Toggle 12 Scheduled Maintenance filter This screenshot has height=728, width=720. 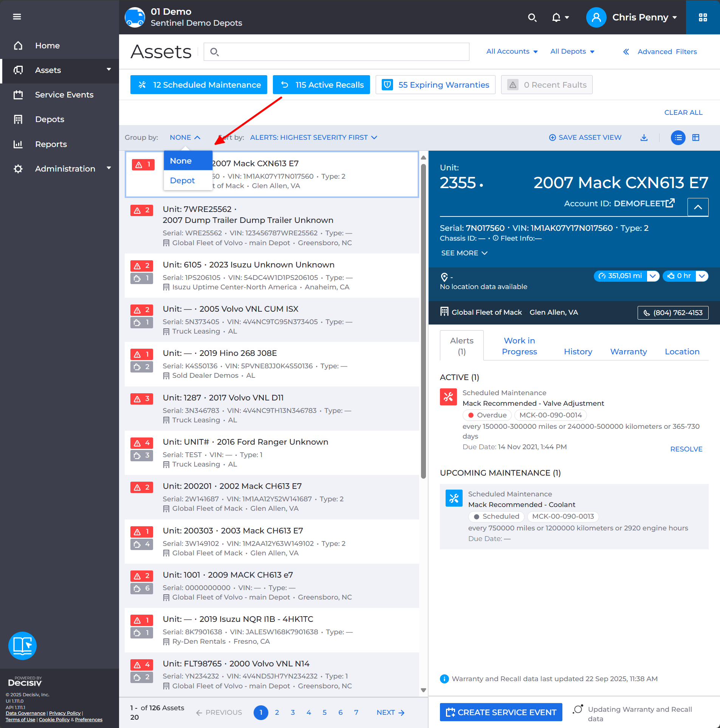[x=199, y=85]
